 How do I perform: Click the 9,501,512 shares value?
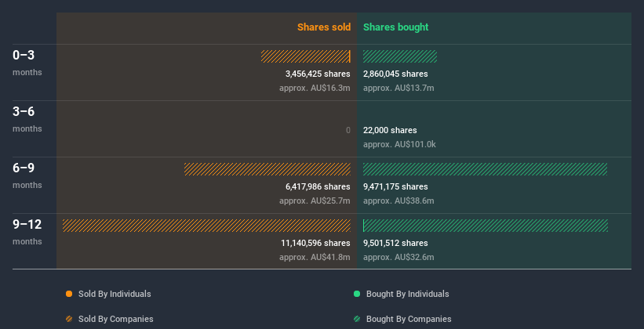pyautogui.click(x=395, y=244)
